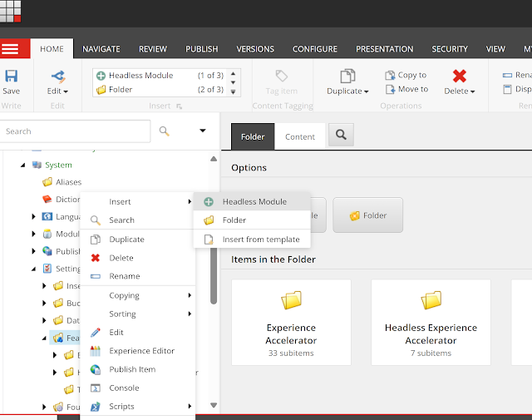This screenshot has width=532, height=420.
Task: Open the Sitecore launchpad grid icon
Action: 10,11
